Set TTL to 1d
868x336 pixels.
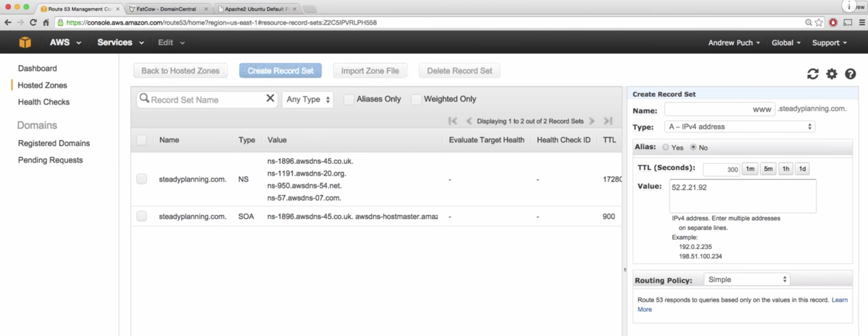[x=802, y=169]
